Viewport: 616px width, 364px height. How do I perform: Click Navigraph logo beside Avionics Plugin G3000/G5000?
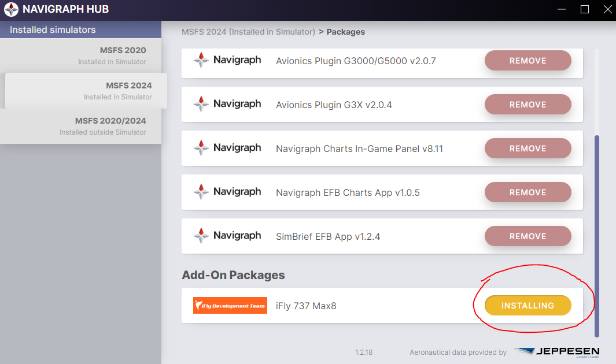[x=227, y=60]
